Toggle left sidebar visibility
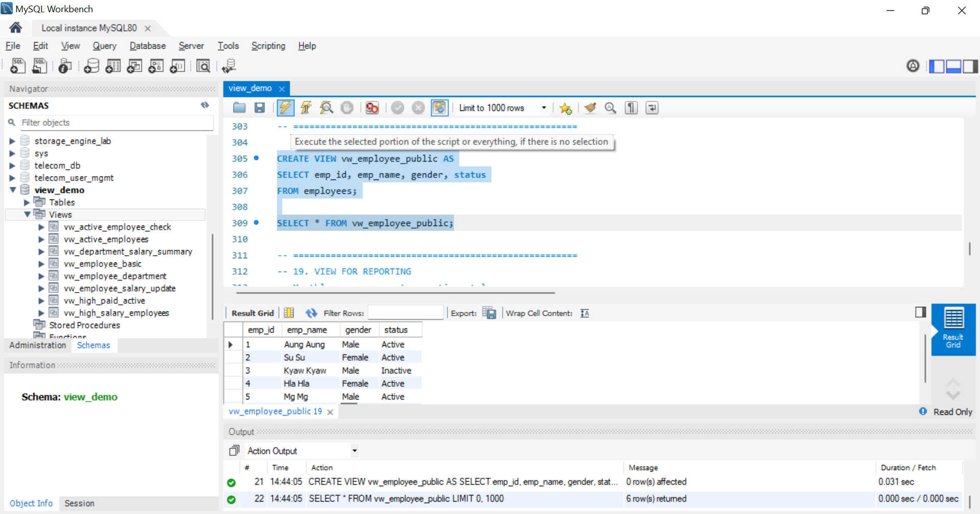This screenshot has width=980, height=514. (x=937, y=66)
